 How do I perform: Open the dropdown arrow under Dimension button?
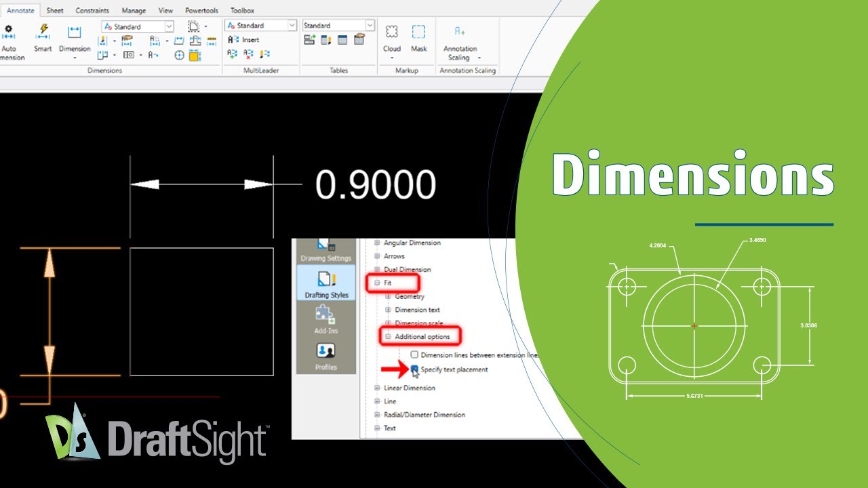[75, 58]
